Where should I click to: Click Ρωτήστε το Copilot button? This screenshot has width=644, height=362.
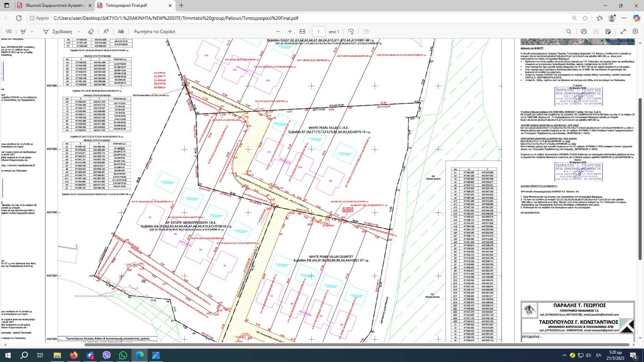(155, 32)
